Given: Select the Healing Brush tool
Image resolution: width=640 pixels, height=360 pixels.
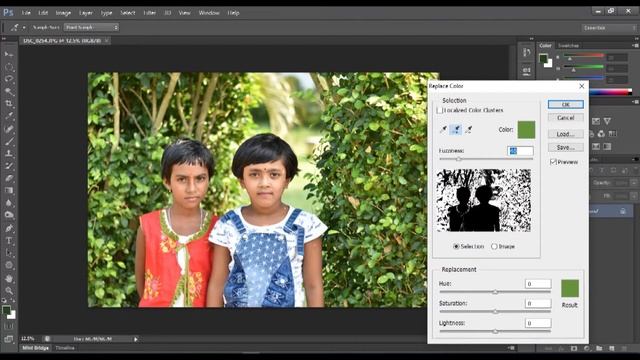Looking at the screenshot, I should coord(9,129).
